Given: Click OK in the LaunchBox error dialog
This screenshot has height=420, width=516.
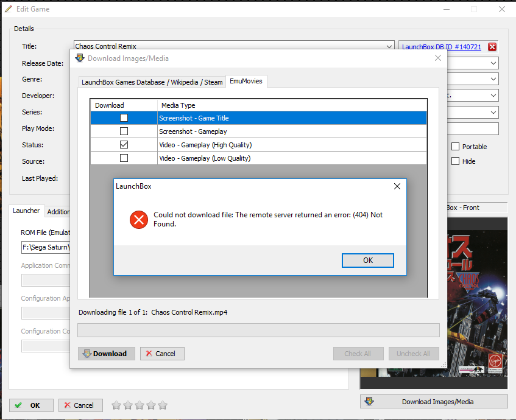Looking at the screenshot, I should [367, 261].
